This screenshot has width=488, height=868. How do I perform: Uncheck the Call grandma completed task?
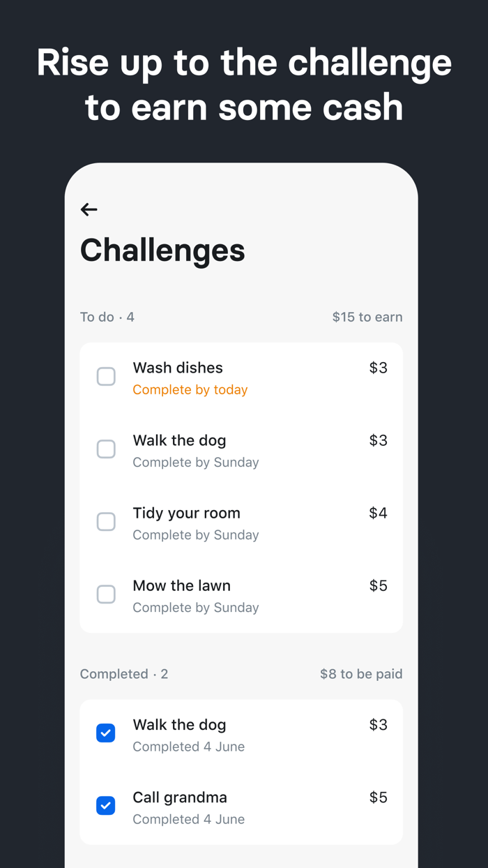[x=106, y=805]
